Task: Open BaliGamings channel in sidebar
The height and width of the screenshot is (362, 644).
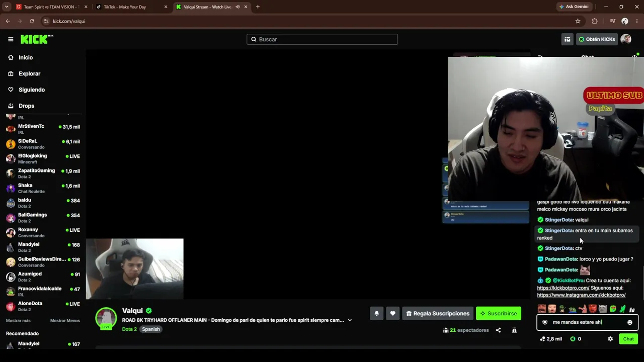Action: tap(43, 218)
